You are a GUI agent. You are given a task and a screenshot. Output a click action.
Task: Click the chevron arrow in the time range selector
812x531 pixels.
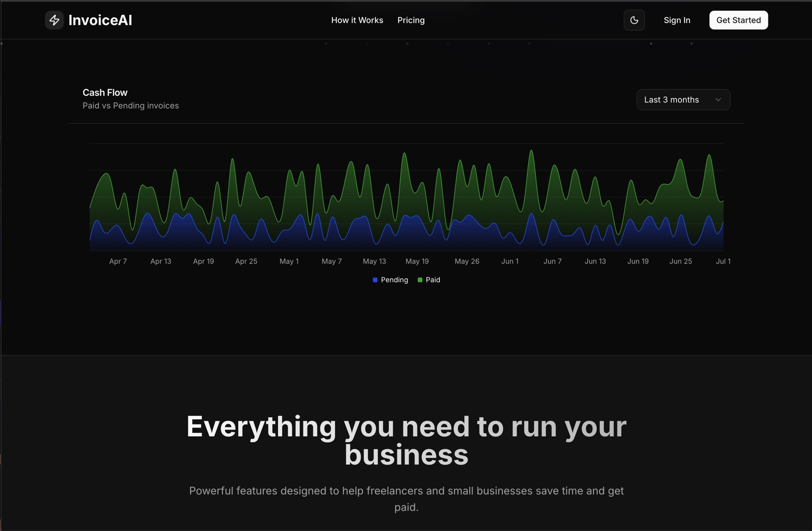click(718, 99)
